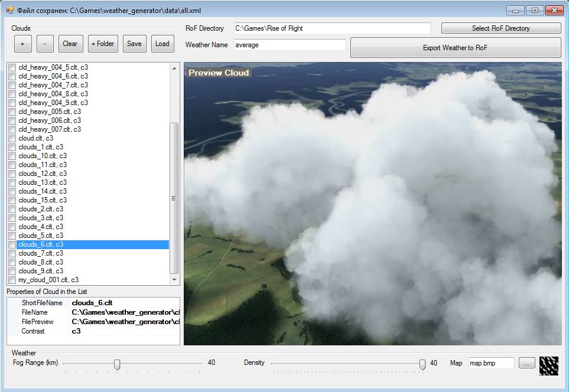
Task: Click the cloud list scroll up arrow
Action: tap(174, 68)
